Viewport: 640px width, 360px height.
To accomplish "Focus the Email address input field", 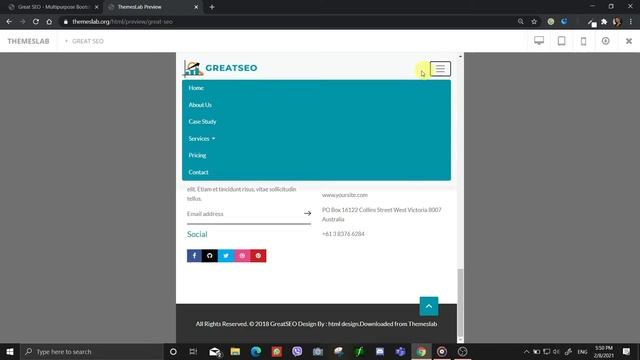I will (244, 214).
